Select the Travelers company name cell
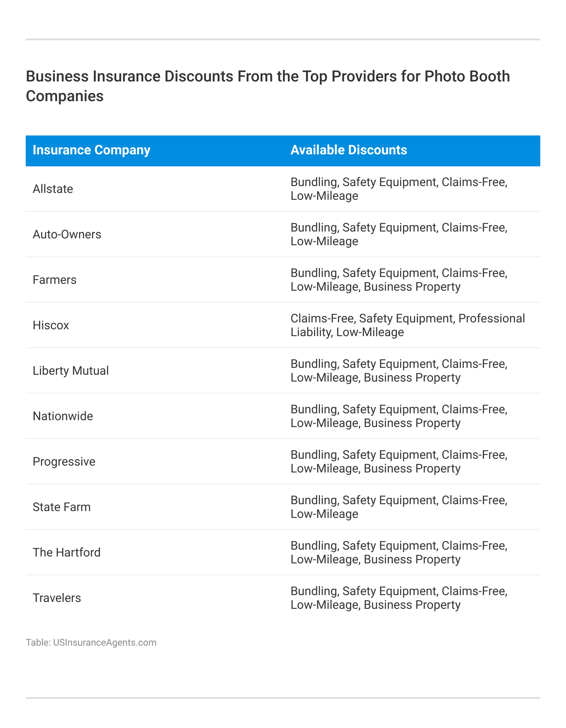Viewport: 566px width, 728px height. pos(57,598)
